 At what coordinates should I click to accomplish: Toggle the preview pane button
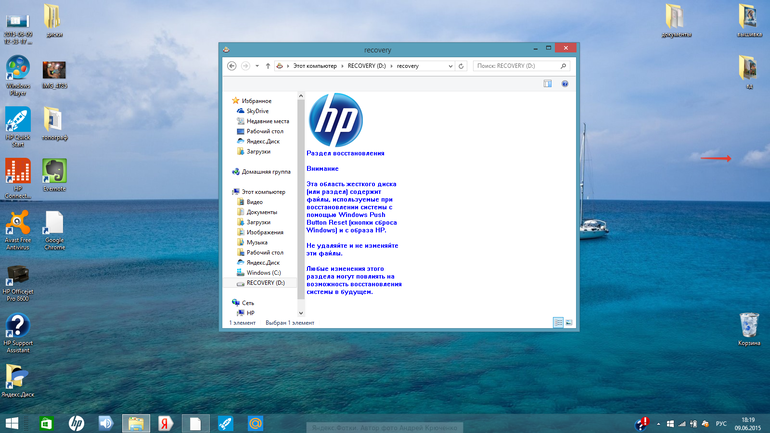tap(548, 84)
